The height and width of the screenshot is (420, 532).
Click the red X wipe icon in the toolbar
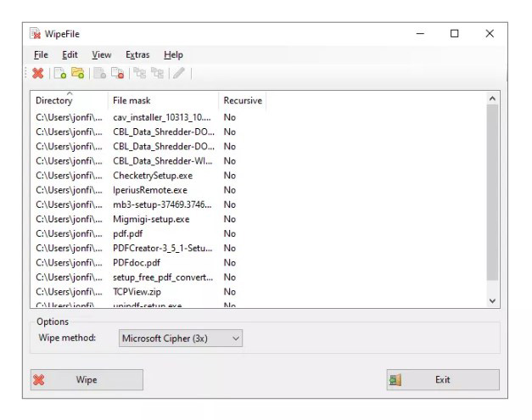pos(38,73)
